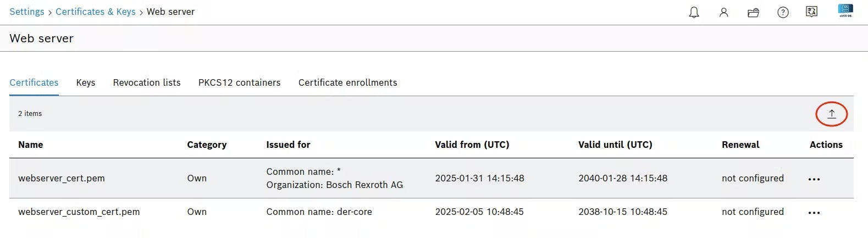
Task: Select the webserver_custom_cert.pem row
Action: 79,212
